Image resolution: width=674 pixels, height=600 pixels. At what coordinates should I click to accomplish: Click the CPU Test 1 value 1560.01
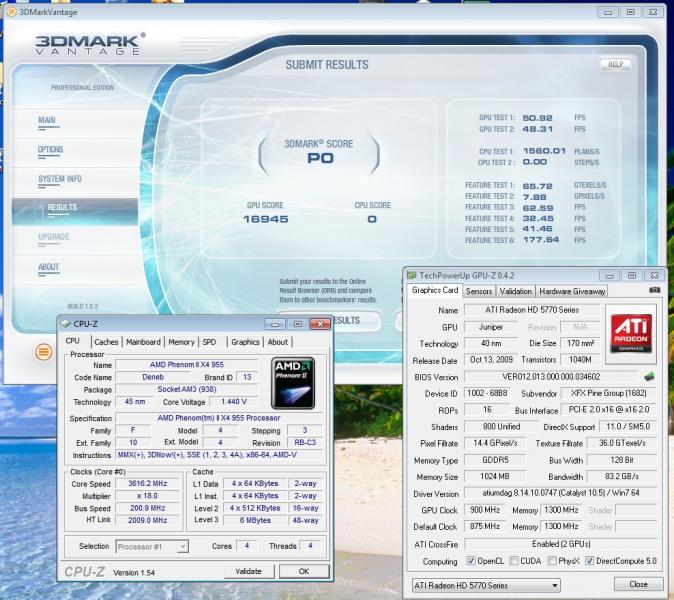tap(544, 151)
